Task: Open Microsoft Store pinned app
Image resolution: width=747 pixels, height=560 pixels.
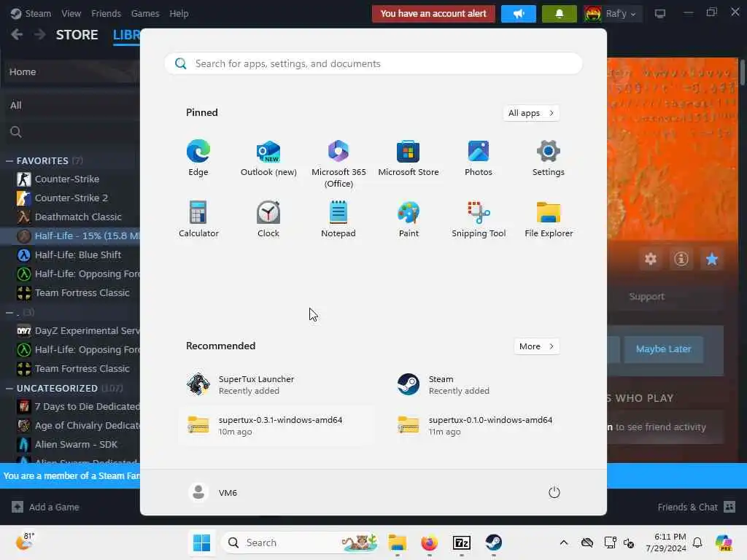Action: 409,158
